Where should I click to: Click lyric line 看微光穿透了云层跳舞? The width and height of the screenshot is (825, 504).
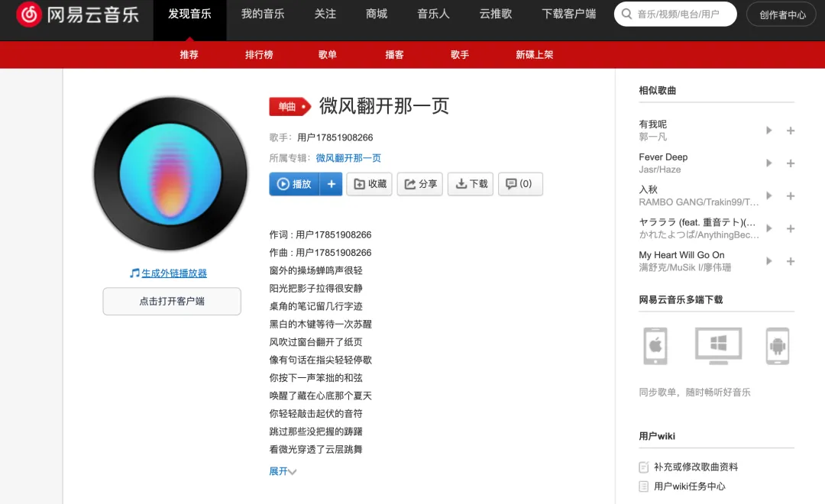click(315, 449)
